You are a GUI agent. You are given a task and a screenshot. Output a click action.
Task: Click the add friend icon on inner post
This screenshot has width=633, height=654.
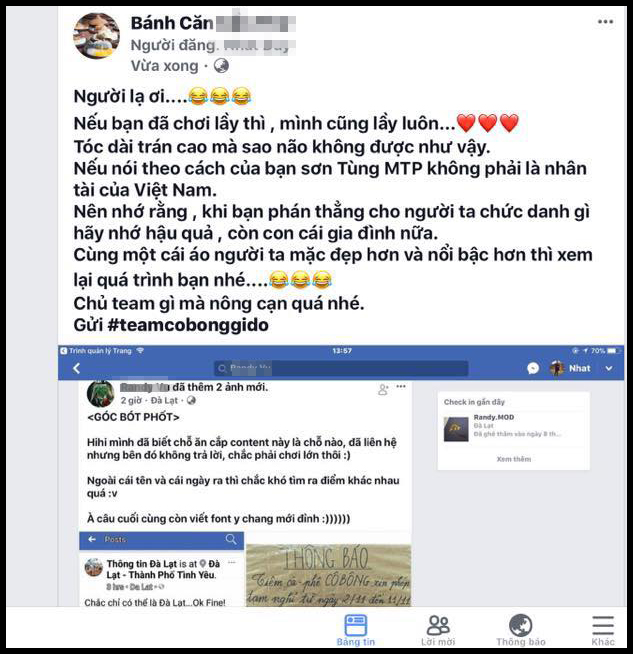point(383,390)
